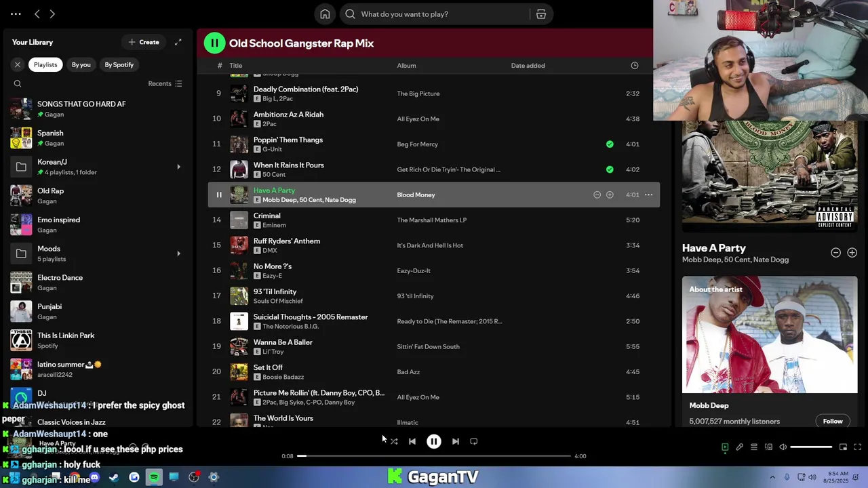The height and width of the screenshot is (488, 868).
Task: Open the Blood Money album link
Action: [416, 195]
